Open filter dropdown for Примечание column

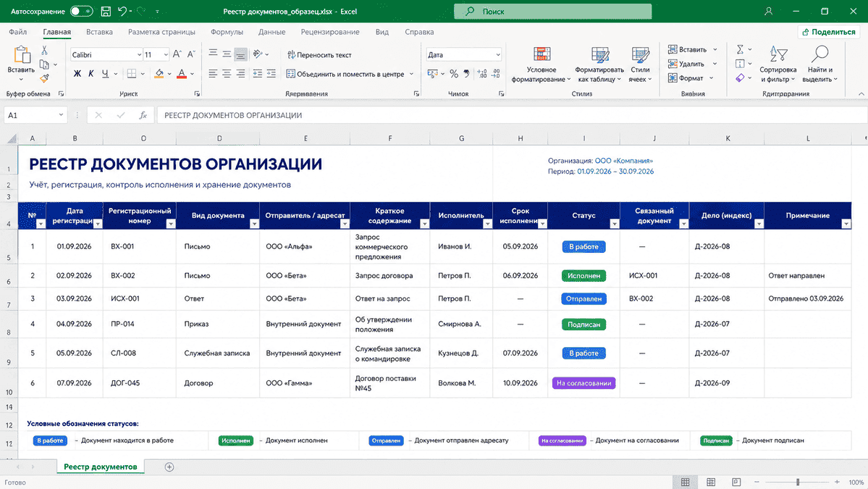[846, 224]
